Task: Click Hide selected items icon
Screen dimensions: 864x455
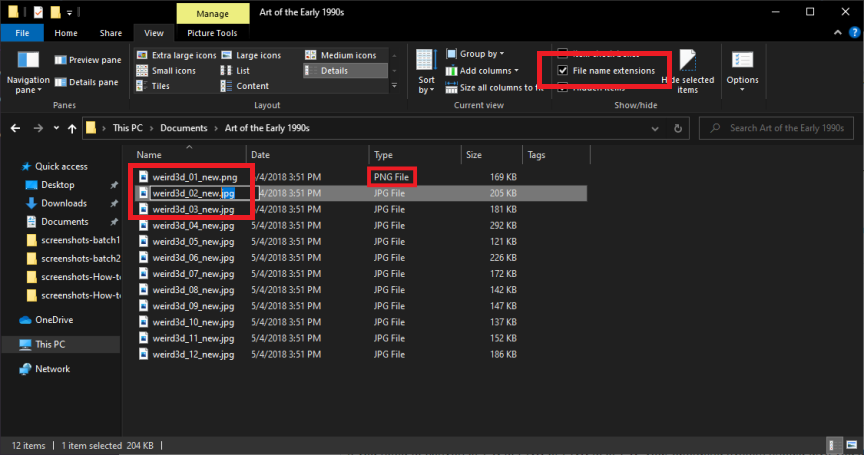Action: 688,70
